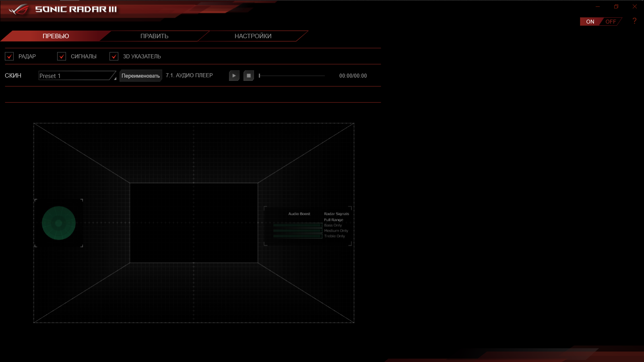
Task: Uncheck the 3D УКАЗАТЕЛЬ checkbox
Action: click(114, 56)
